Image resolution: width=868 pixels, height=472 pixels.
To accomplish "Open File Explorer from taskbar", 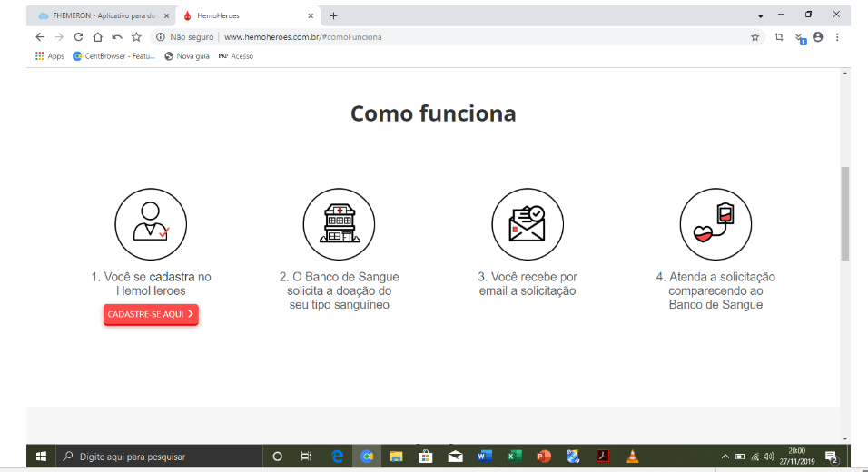I will pyautogui.click(x=396, y=457).
